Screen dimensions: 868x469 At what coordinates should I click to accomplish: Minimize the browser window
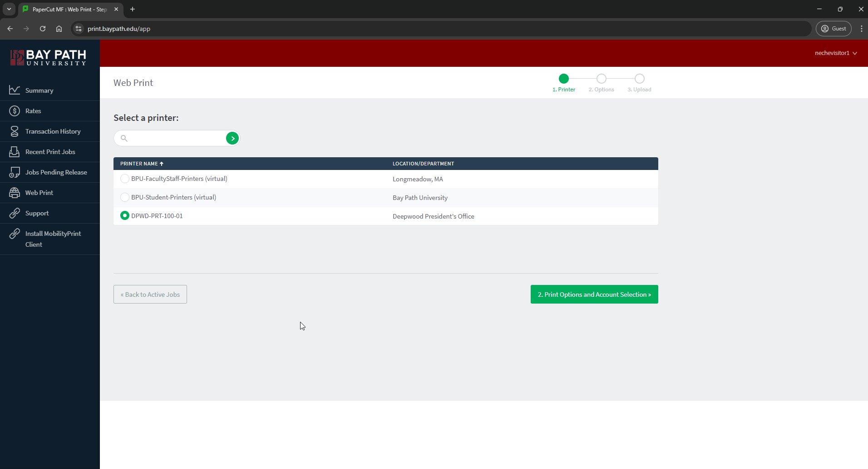tap(819, 9)
